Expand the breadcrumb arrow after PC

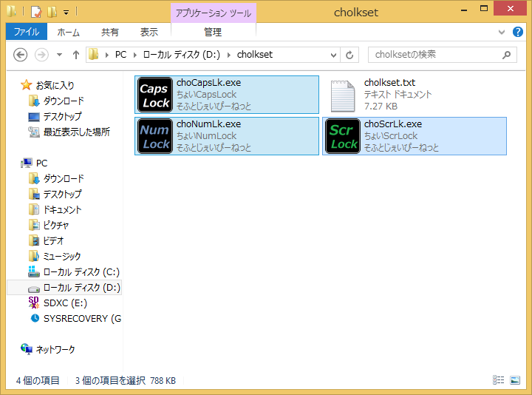click(135, 55)
